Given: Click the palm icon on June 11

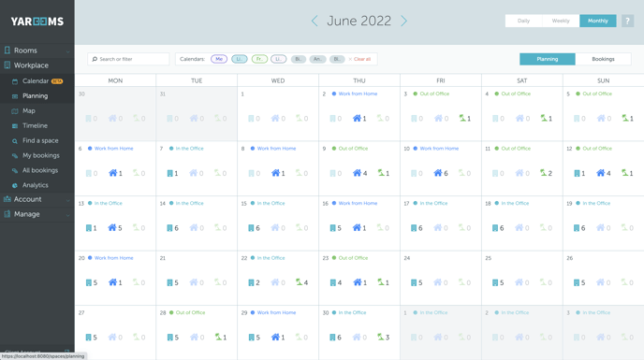Looking at the screenshot, I should coord(544,173).
